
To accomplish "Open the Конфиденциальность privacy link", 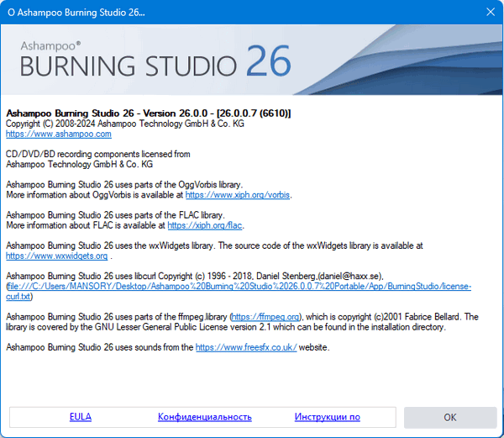I will coord(204,417).
